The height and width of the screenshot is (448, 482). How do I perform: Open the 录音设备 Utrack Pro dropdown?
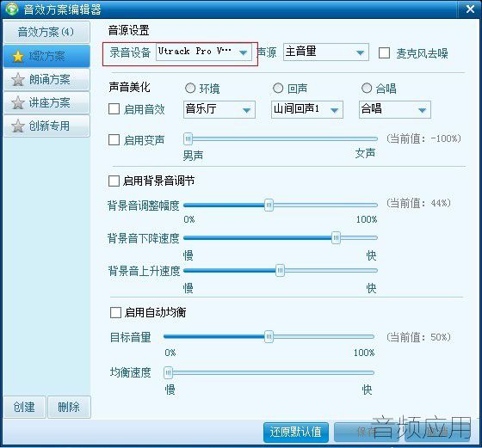(204, 52)
